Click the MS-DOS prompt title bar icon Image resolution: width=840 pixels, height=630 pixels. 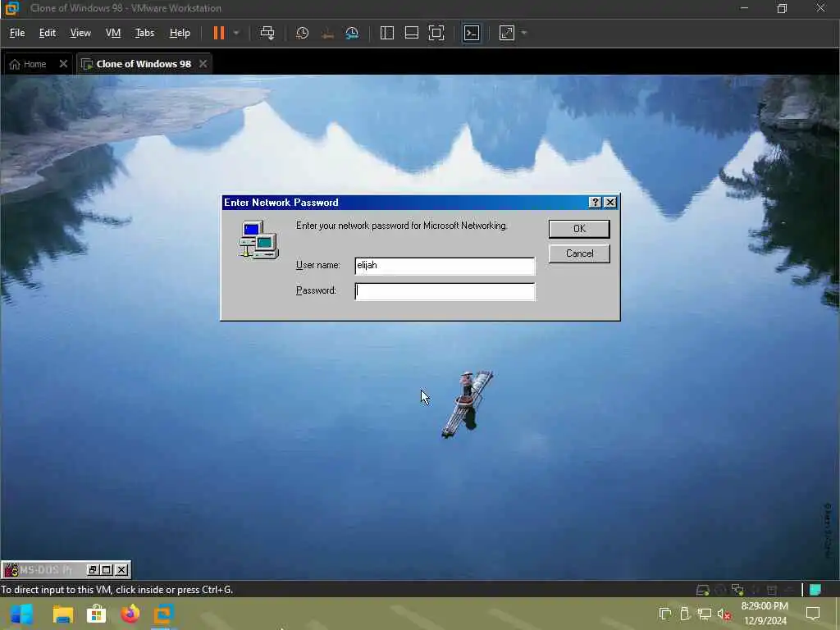point(11,569)
